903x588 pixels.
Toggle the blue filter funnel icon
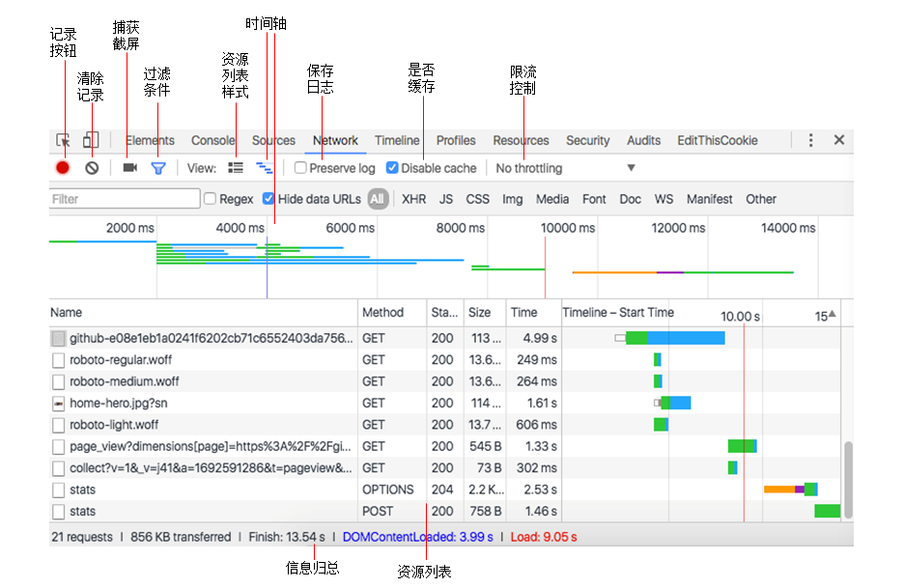point(158,168)
